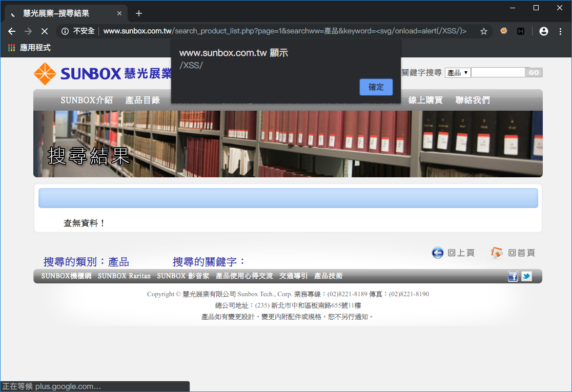The height and width of the screenshot is (392, 572).
Task: Click the browser back arrow
Action: point(12,31)
